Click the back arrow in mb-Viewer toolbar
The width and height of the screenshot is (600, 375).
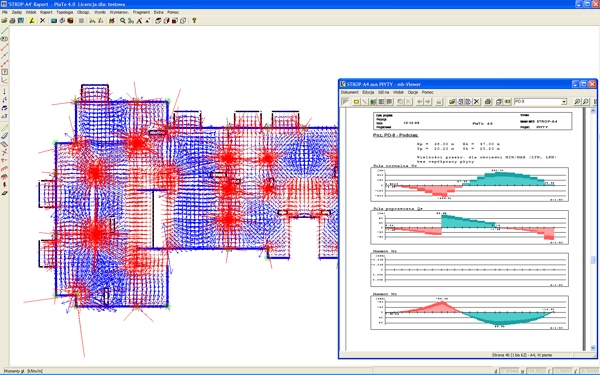click(x=419, y=102)
